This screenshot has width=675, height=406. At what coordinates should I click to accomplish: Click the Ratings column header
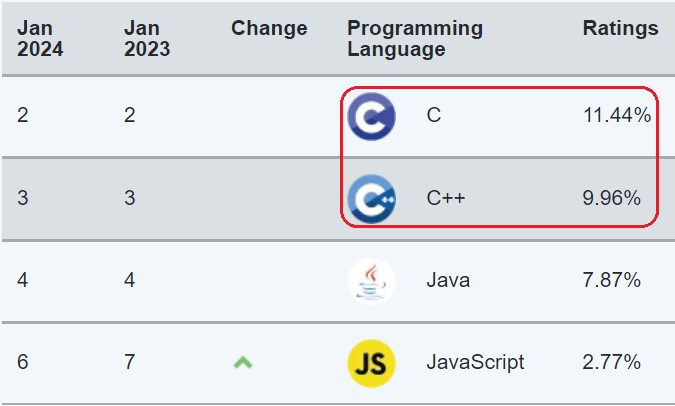[x=620, y=29]
